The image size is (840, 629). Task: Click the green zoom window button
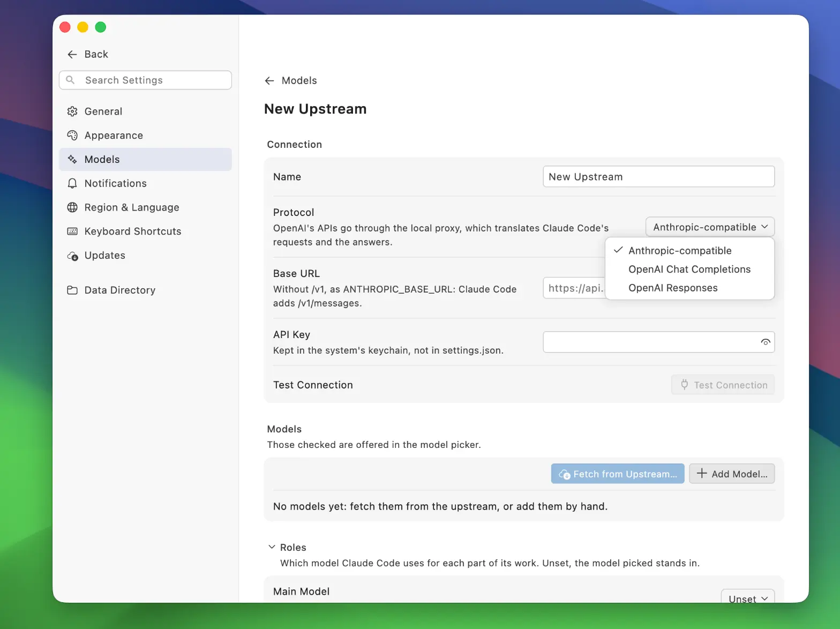click(x=101, y=27)
